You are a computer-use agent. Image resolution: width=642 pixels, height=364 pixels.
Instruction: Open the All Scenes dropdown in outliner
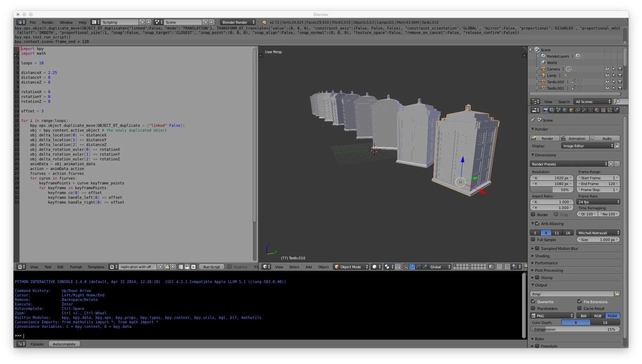coord(592,101)
